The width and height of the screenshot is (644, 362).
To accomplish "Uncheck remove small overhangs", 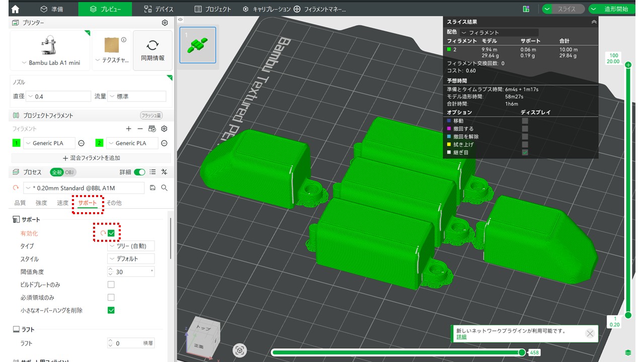I will pos(111,310).
